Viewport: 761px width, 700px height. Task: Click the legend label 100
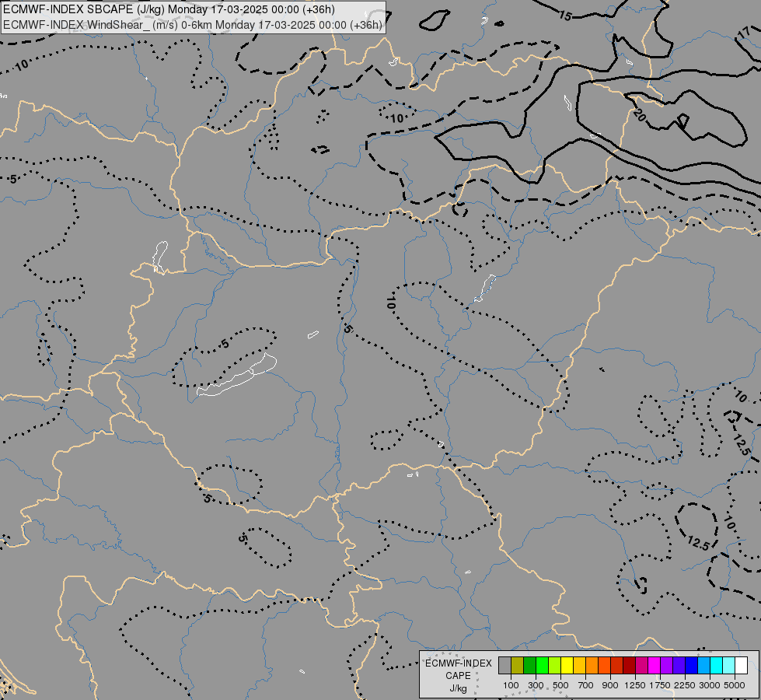point(511,685)
